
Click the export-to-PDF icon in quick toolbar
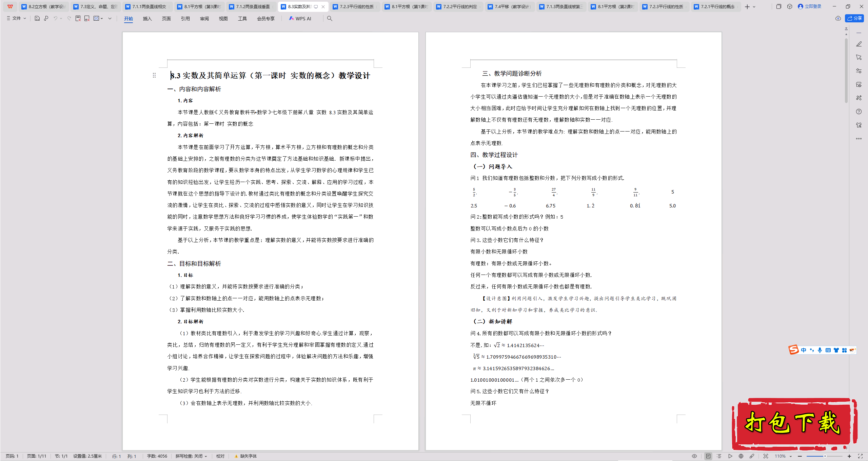[78, 18]
